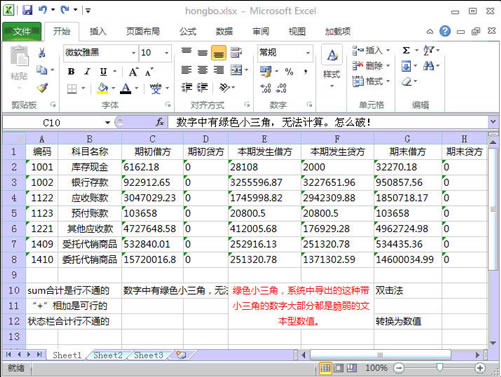Open the number format dropdown 常规

tap(308, 53)
